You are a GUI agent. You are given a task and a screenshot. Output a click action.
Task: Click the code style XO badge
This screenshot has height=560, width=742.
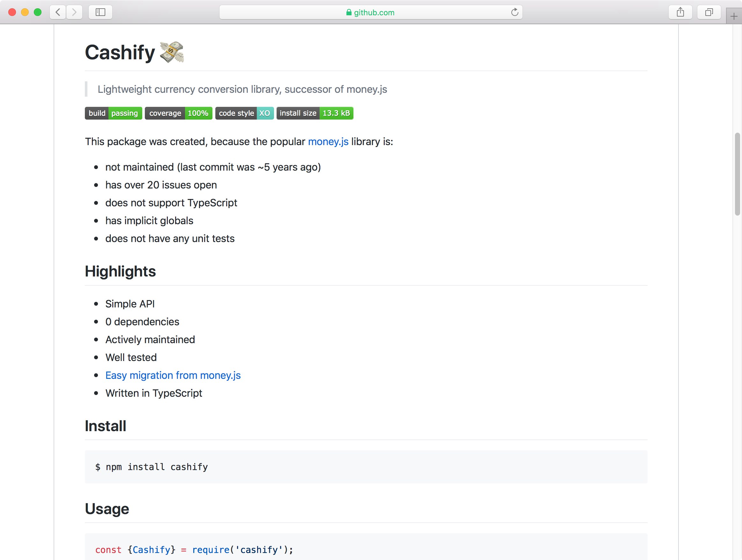[244, 113]
